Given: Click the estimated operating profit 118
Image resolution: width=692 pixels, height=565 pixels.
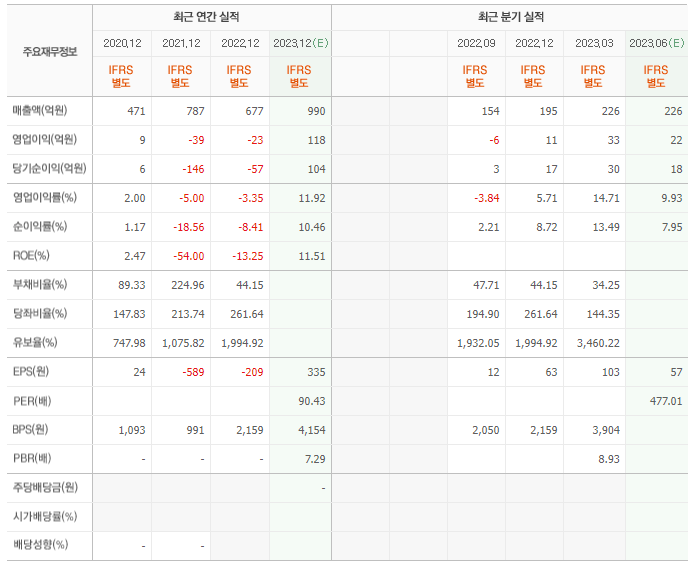Looking at the screenshot, I should [x=316, y=140].
